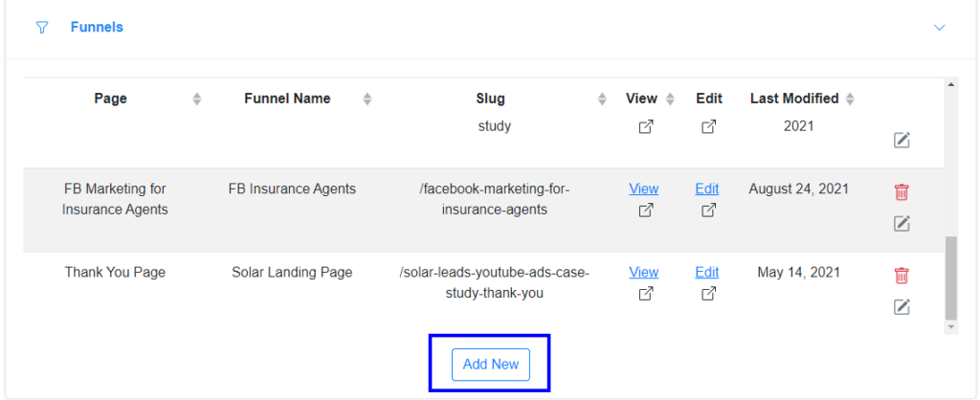980x400 pixels.
Task: Sort table by Slug column
Action: pyautogui.click(x=602, y=99)
